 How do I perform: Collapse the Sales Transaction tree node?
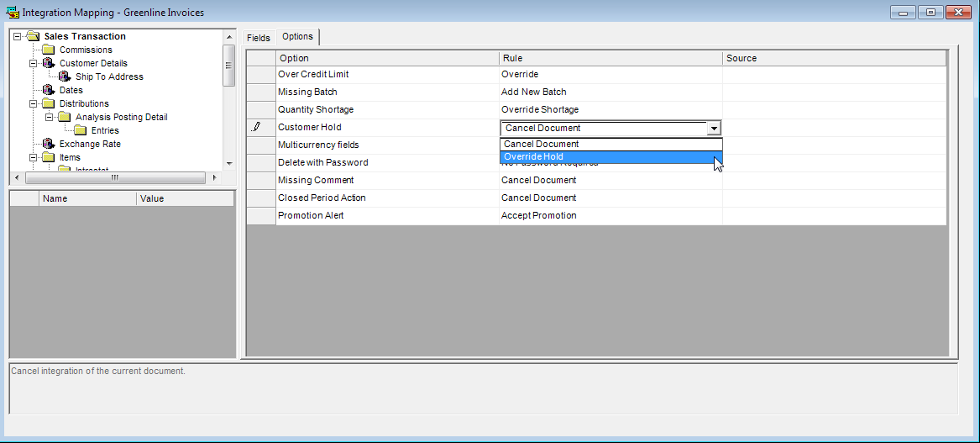(x=17, y=36)
